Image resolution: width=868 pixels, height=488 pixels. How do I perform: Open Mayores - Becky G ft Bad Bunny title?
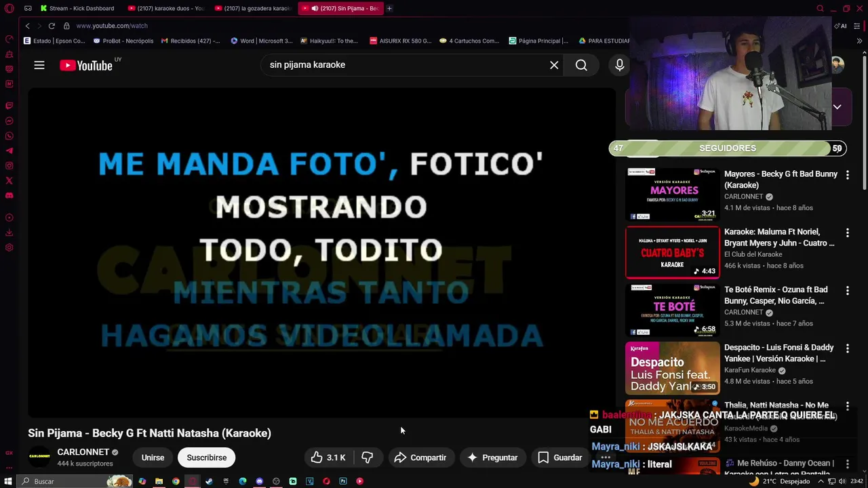(781, 180)
